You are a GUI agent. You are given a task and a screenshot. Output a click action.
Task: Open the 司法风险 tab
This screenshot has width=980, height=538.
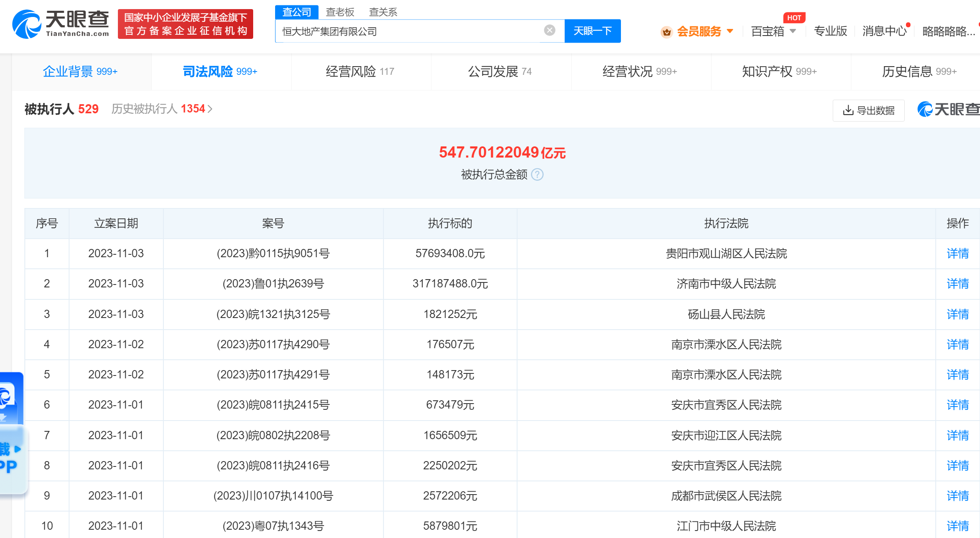click(221, 72)
